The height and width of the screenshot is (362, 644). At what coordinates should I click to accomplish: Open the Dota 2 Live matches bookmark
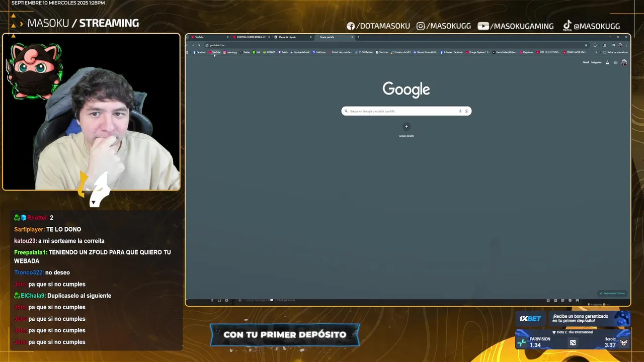tap(340, 52)
